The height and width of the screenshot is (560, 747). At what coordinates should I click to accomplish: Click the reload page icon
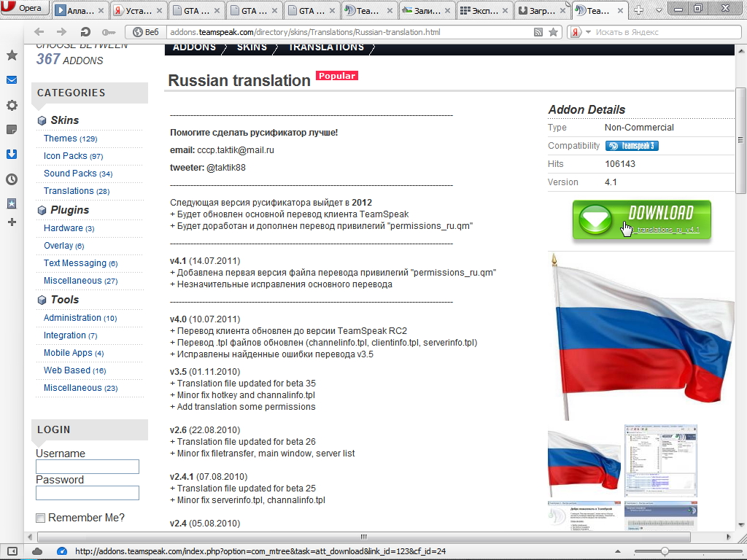click(x=85, y=32)
